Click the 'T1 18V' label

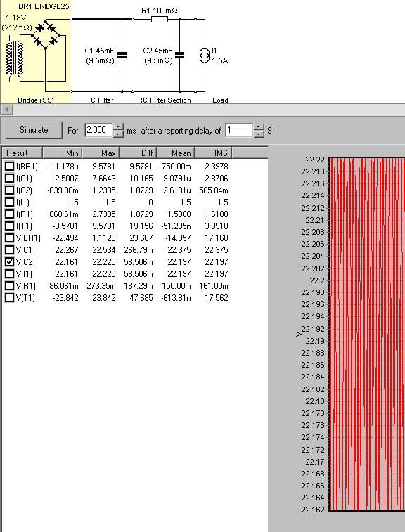click(14, 18)
